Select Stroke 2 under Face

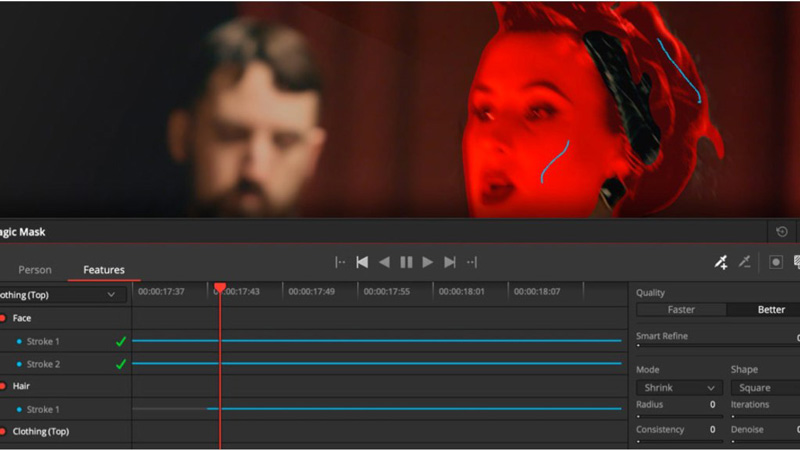tap(43, 364)
